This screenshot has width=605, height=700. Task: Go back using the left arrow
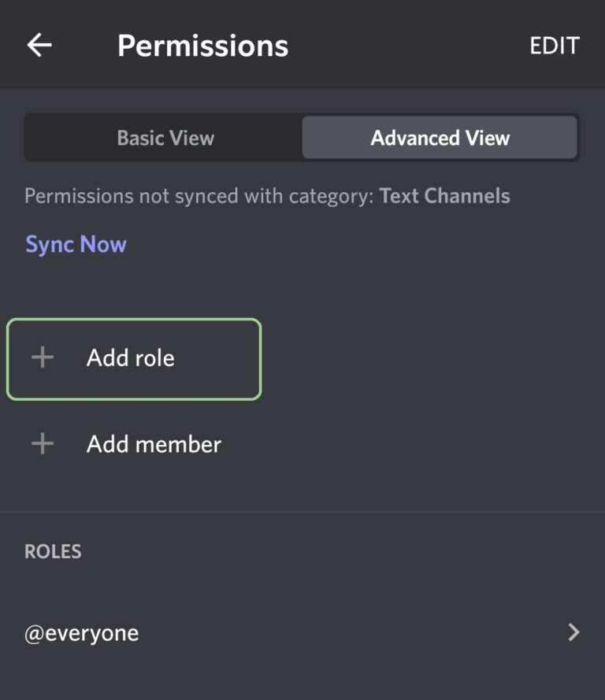[39, 45]
